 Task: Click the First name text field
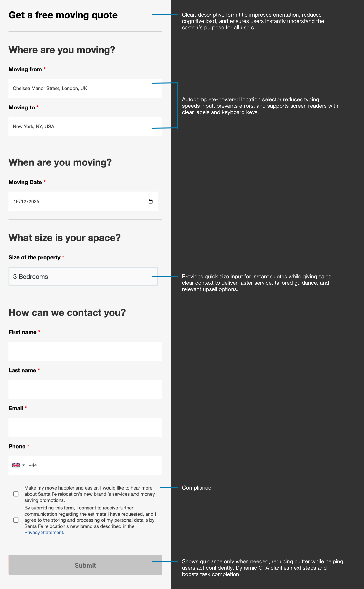coord(85,351)
